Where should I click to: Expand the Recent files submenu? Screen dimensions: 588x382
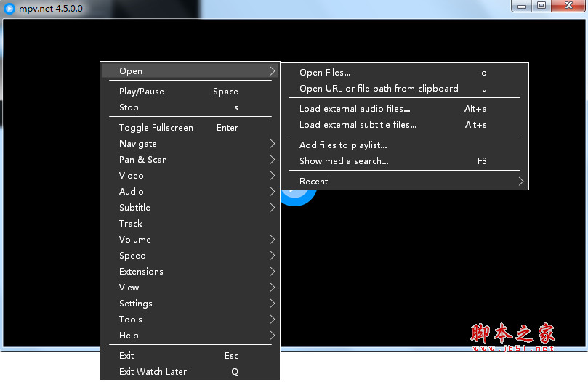[405, 182]
